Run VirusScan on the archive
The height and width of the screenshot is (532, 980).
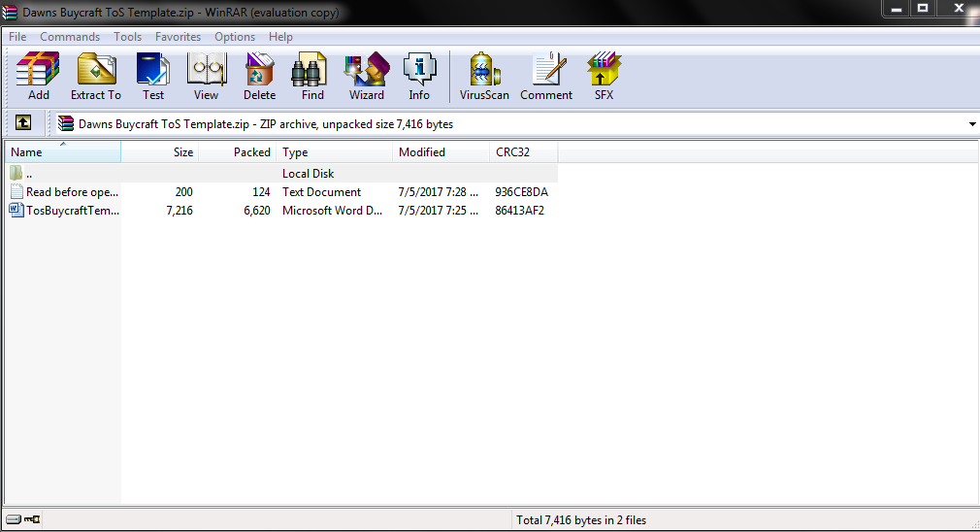[x=484, y=77]
